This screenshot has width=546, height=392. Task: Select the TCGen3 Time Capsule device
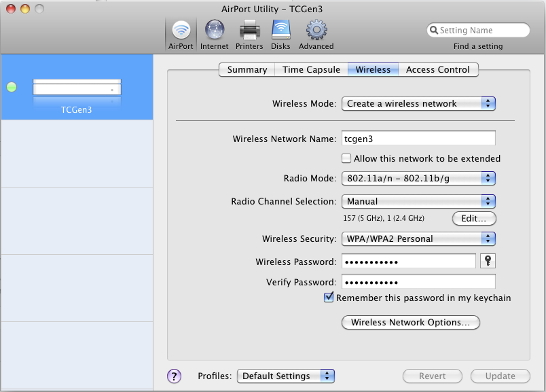tap(77, 94)
